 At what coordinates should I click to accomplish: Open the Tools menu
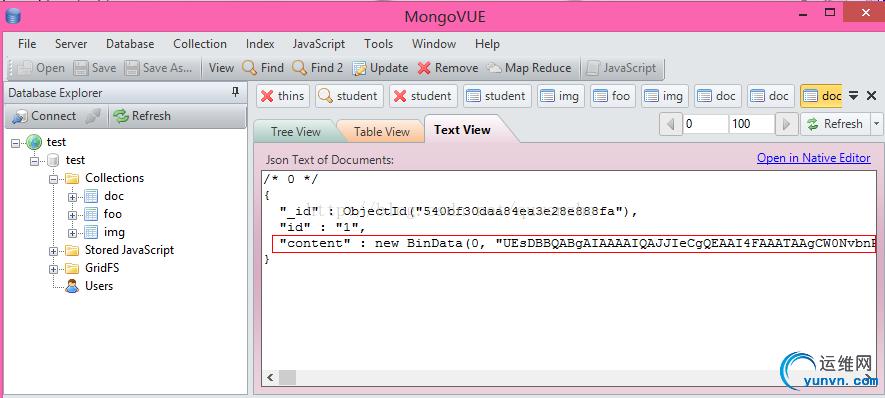tap(378, 43)
